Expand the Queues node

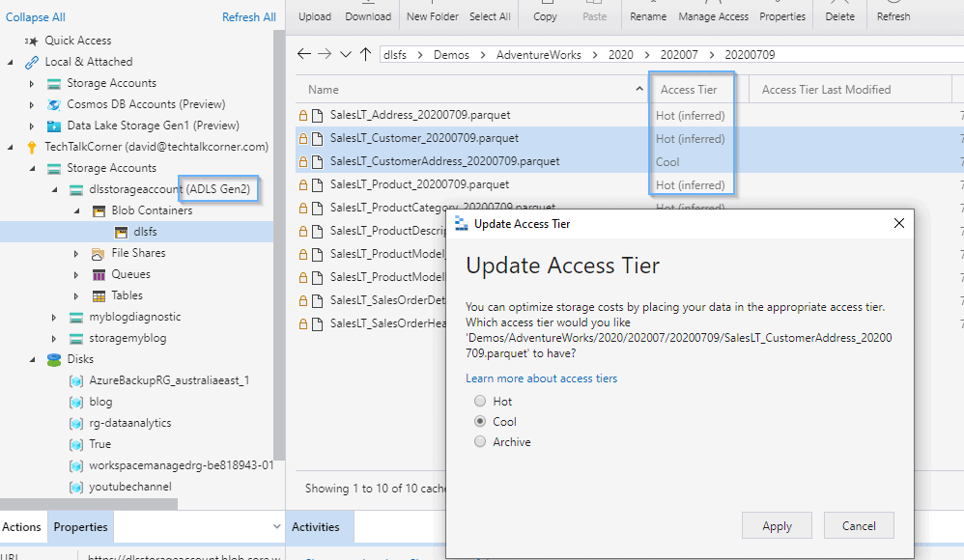pyautogui.click(x=76, y=275)
